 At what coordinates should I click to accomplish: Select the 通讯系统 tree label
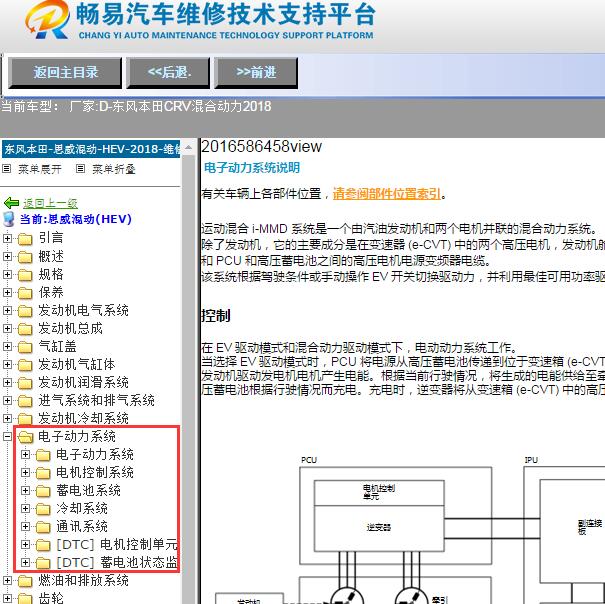pos(82,526)
